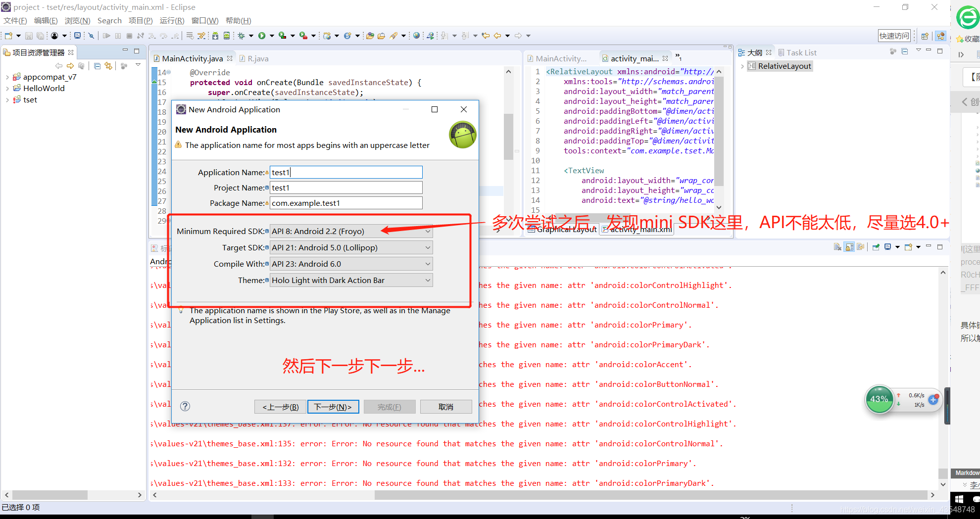
Task: Toggle Scroll Lock in console toolbar
Action: 849,247
